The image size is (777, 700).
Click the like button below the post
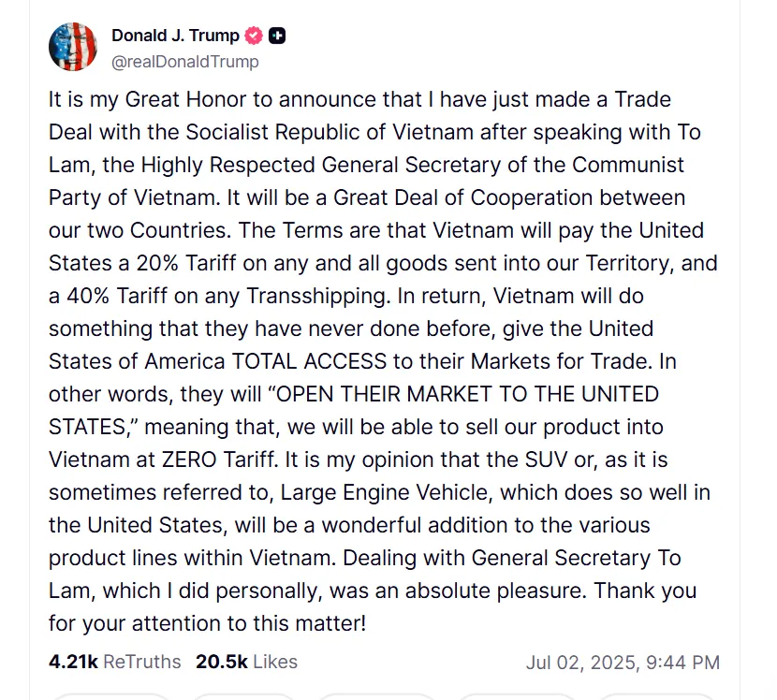377,697
